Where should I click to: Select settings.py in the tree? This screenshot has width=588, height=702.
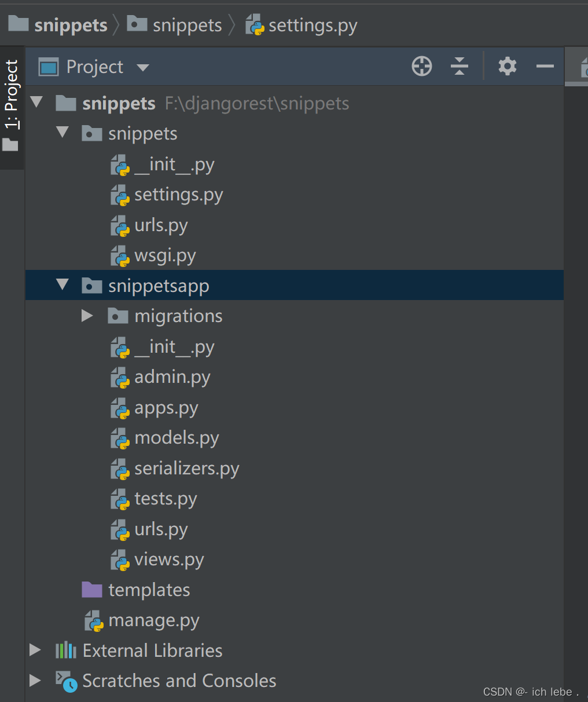[x=295, y=195]
